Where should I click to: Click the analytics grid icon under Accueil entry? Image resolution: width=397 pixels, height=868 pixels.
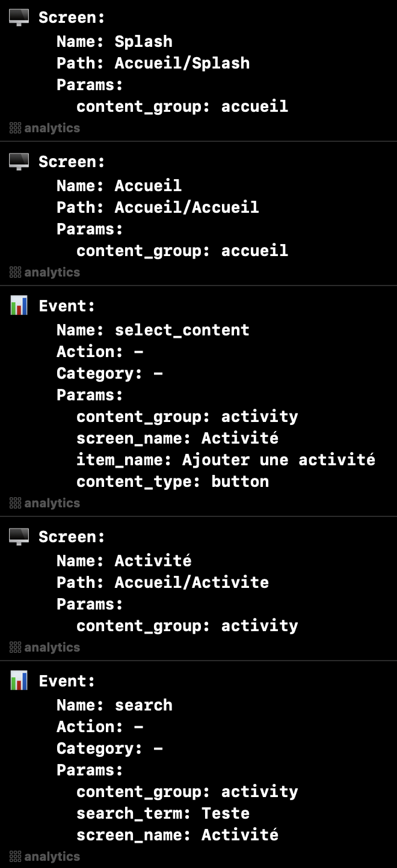pos(16,272)
